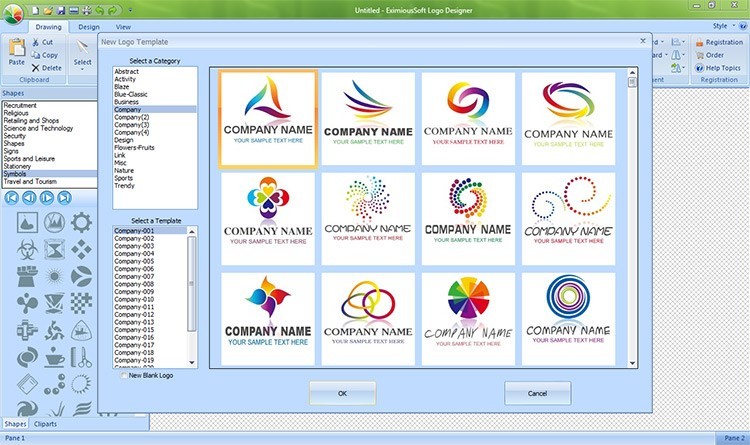The height and width of the screenshot is (445, 750).
Task: Click the Save icon in quick access toolbar
Action: pos(60,10)
